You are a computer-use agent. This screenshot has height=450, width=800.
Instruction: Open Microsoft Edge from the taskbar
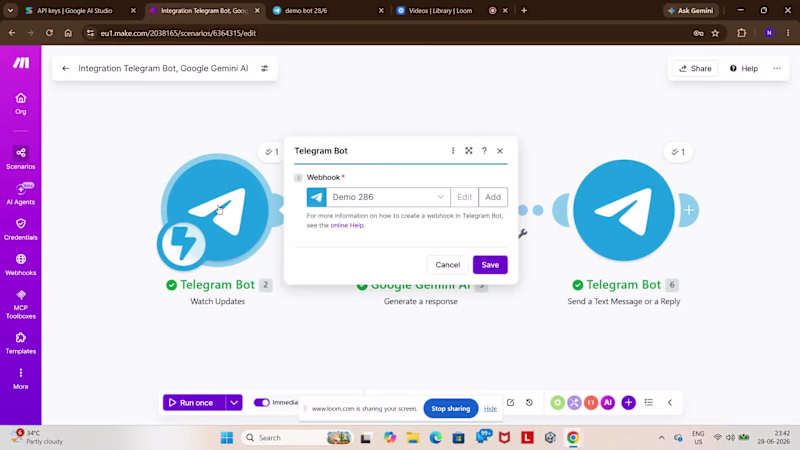tap(436, 438)
